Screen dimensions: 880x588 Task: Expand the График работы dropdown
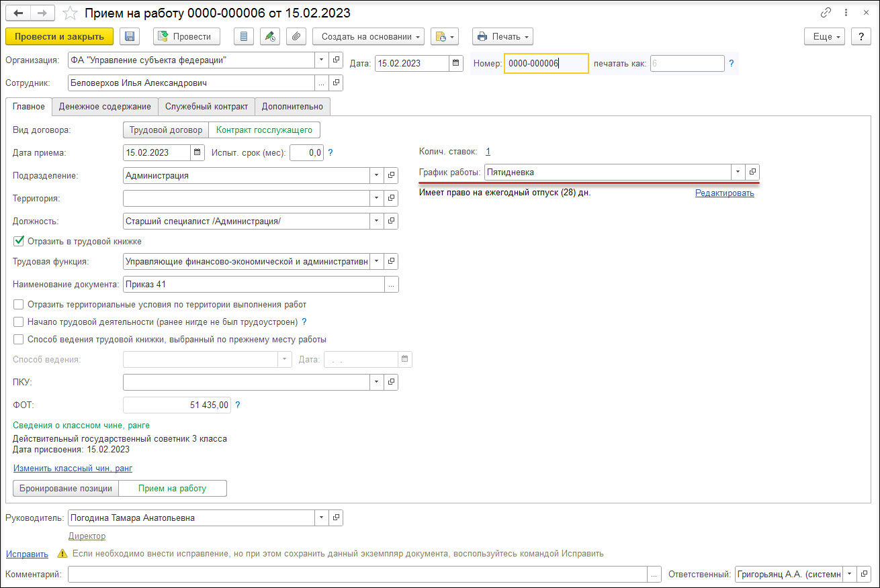(738, 172)
